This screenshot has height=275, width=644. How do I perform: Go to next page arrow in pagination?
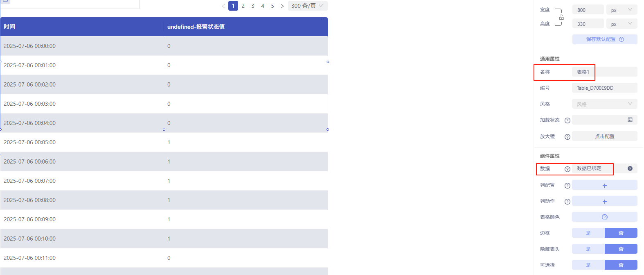click(x=282, y=6)
